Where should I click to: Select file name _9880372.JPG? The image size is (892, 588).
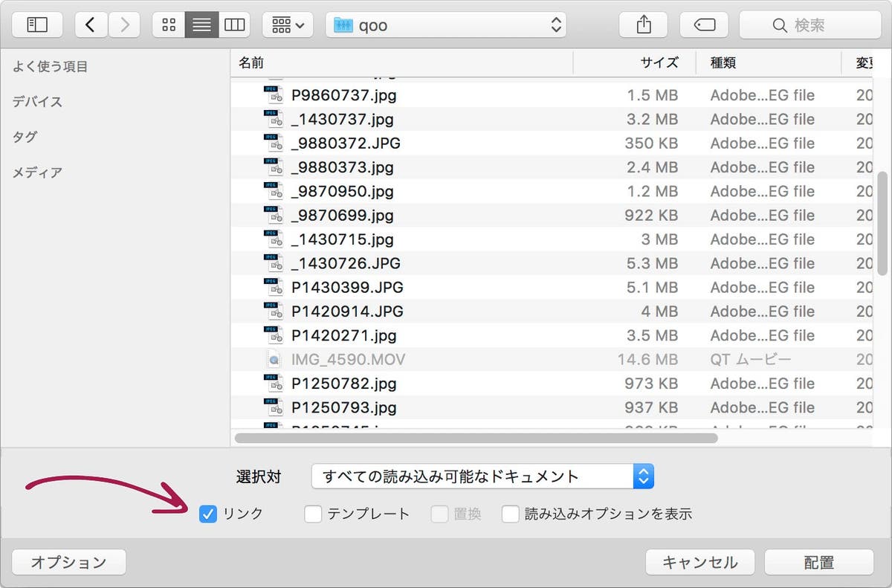[x=346, y=143]
